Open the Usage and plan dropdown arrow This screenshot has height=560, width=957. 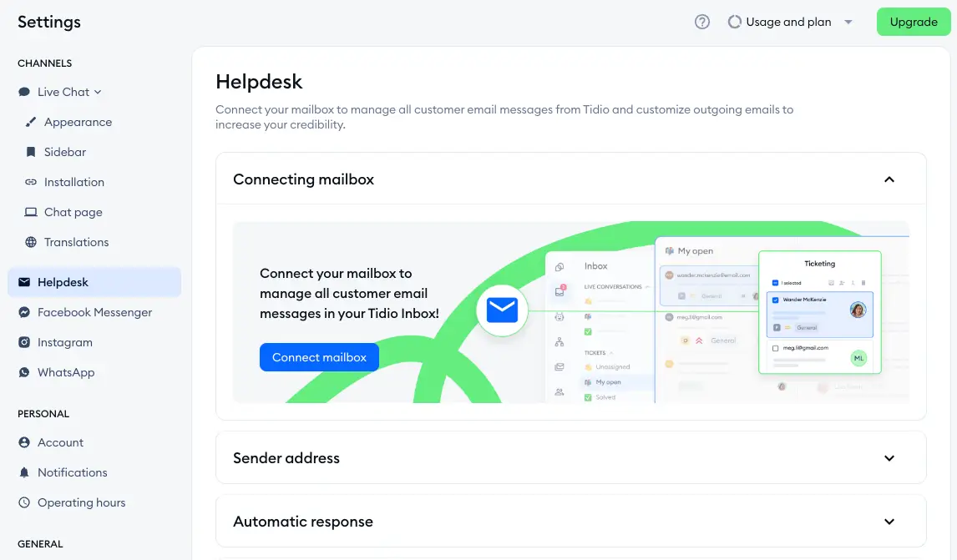pos(848,22)
